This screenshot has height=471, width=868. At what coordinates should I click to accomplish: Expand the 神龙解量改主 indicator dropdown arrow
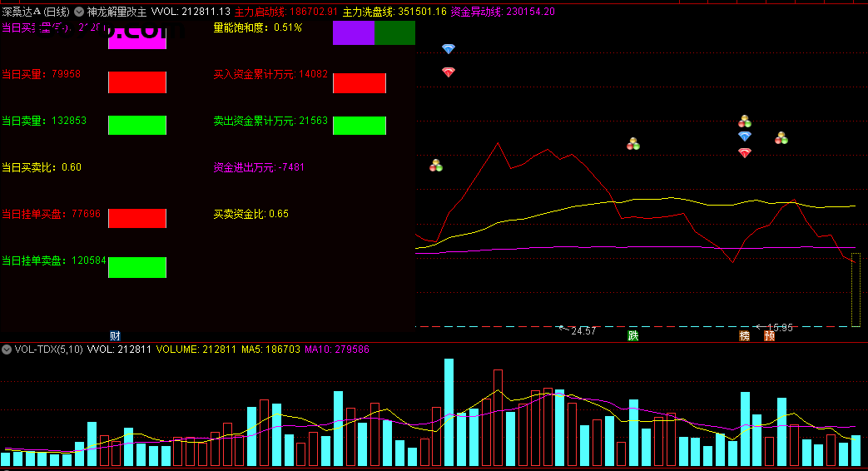[x=79, y=12]
